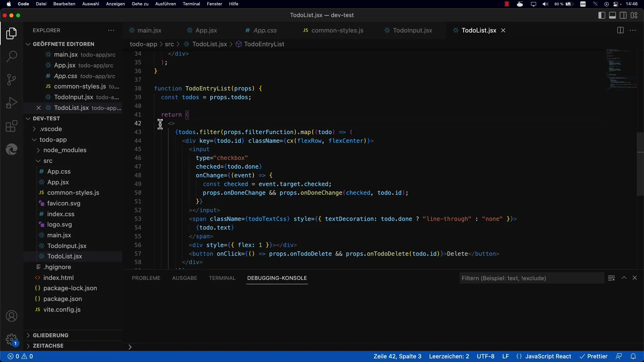Open the Ausführen menu in menu bar

(x=165, y=4)
